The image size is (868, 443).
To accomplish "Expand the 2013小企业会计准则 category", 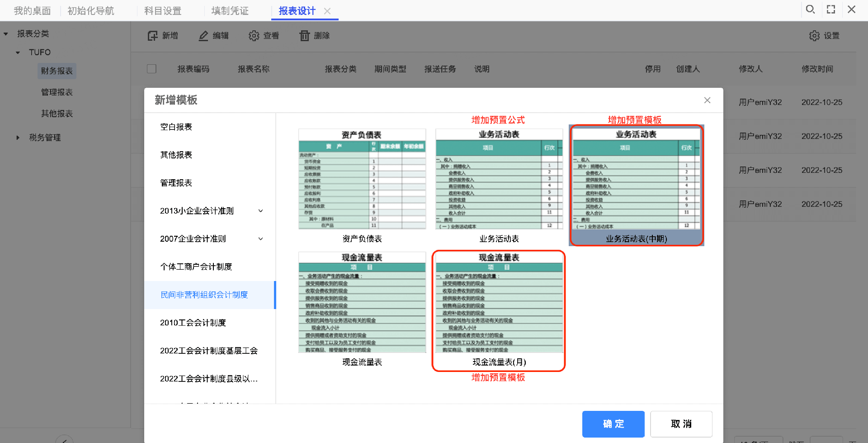I will [260, 211].
